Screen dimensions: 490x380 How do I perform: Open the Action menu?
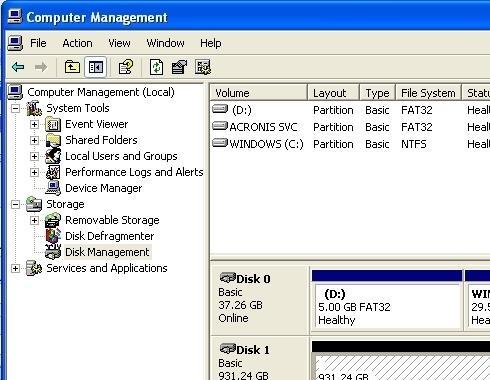[x=77, y=43]
